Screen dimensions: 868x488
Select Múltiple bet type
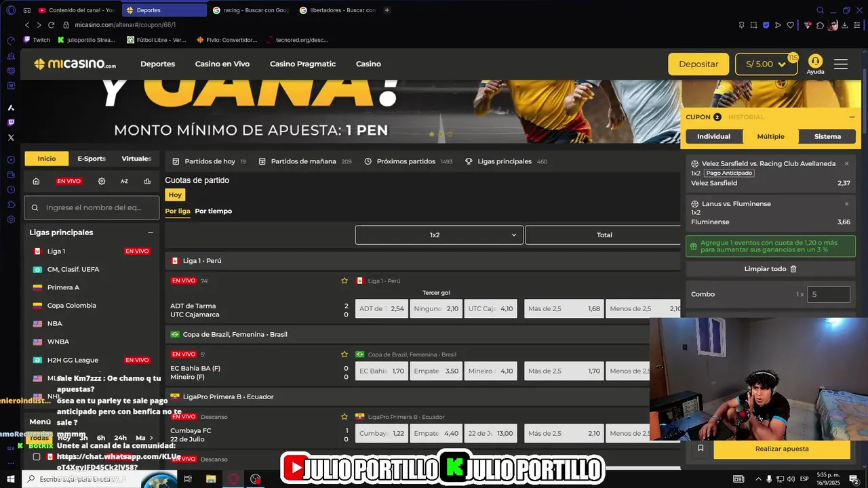[770, 136]
